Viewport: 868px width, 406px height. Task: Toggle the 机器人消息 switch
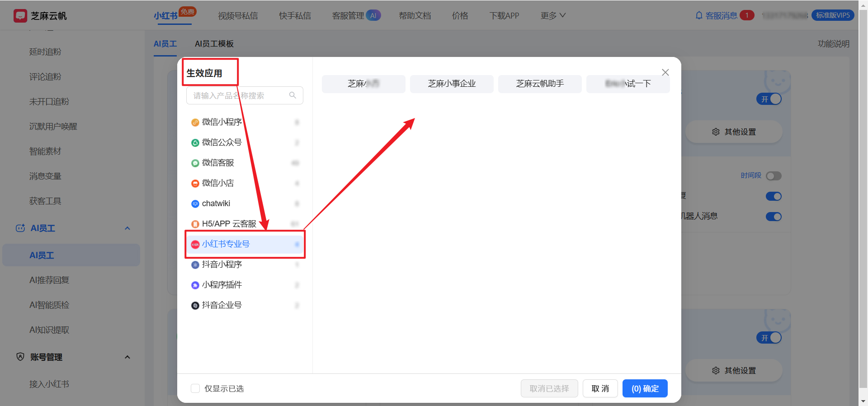[774, 217]
